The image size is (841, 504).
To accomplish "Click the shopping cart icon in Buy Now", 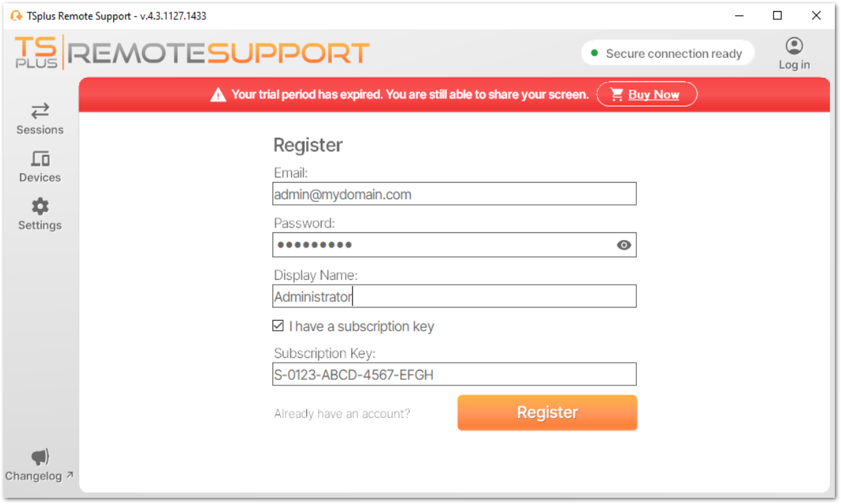I will pyautogui.click(x=616, y=94).
